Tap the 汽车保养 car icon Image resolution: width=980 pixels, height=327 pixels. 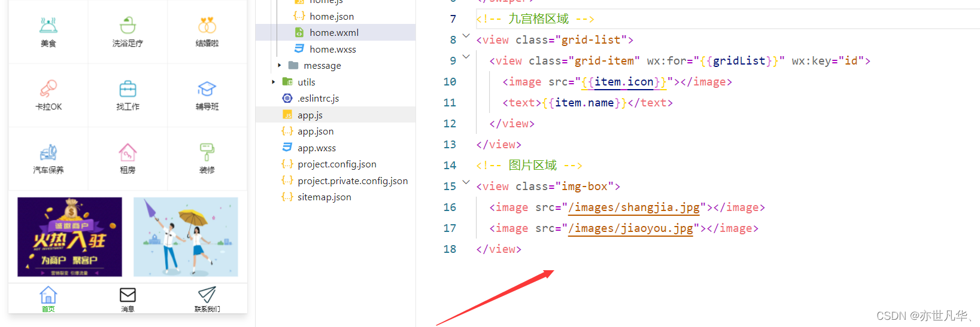tap(48, 152)
